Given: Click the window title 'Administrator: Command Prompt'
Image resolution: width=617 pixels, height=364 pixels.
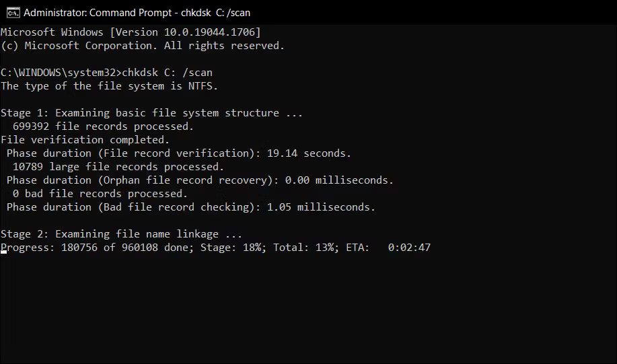Looking at the screenshot, I should [x=98, y=13].
